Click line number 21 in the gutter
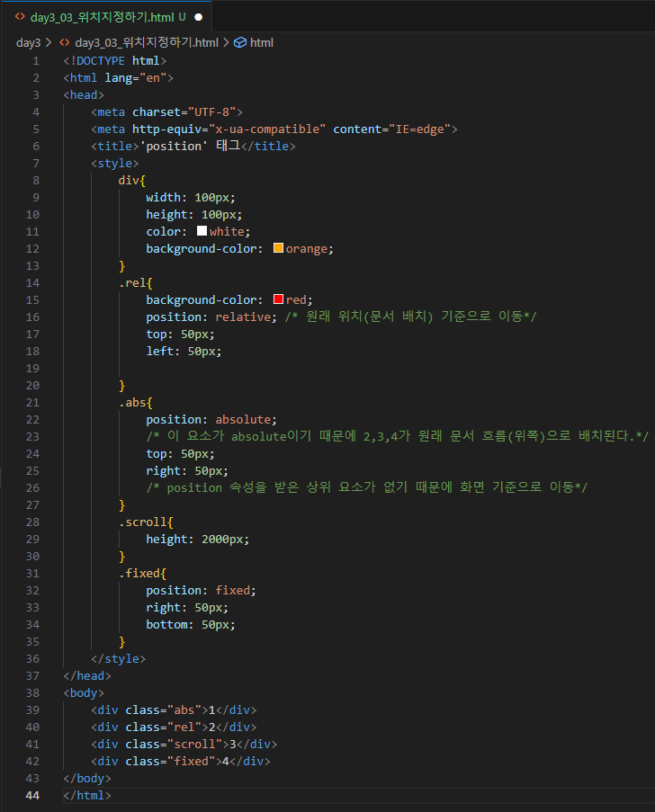Viewport: 655px width, 812px height. pos(32,402)
